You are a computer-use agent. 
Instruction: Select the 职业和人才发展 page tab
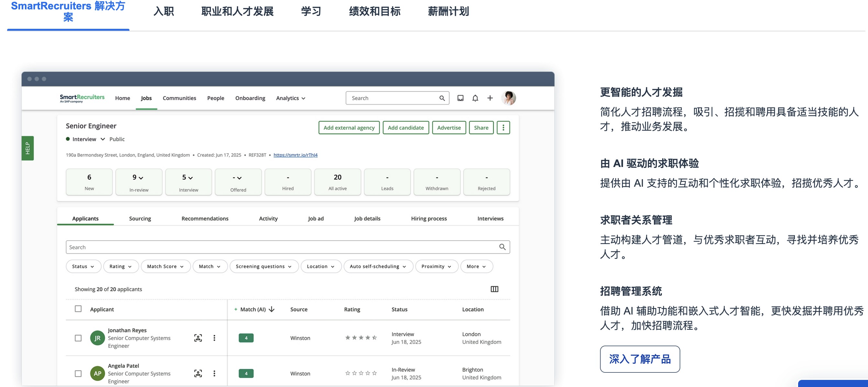click(237, 11)
